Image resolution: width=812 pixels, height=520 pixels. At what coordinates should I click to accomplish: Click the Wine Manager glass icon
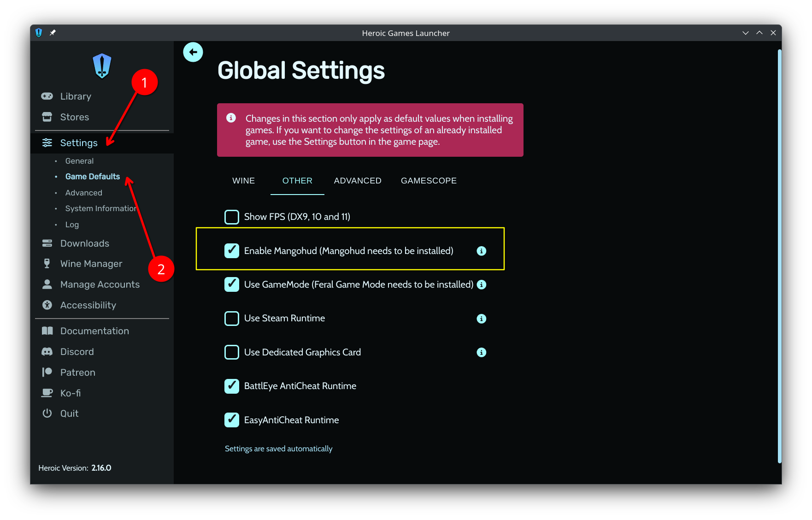(47, 264)
